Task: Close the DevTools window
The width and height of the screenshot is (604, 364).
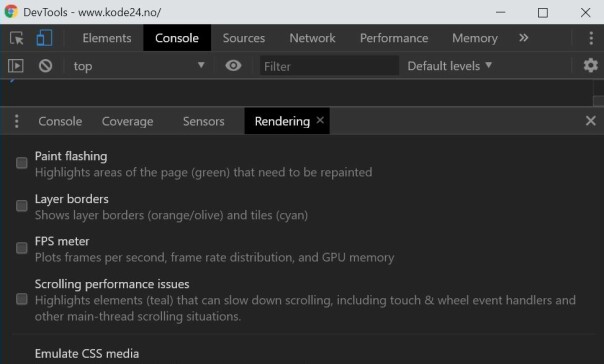Action: [586, 12]
